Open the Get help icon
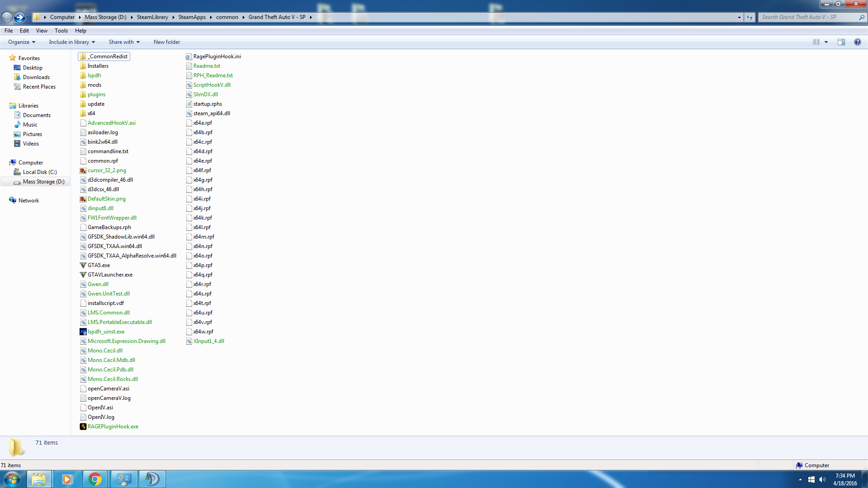The image size is (868, 488). 857,42
